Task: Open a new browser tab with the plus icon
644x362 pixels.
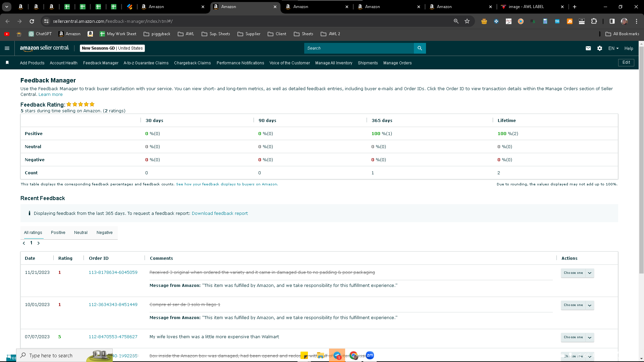Action: 575,7
